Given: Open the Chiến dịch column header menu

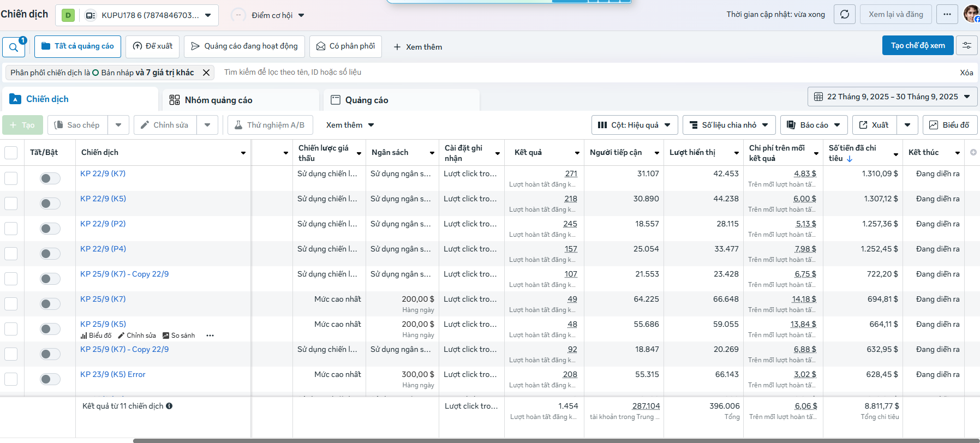Looking at the screenshot, I should click(x=243, y=153).
